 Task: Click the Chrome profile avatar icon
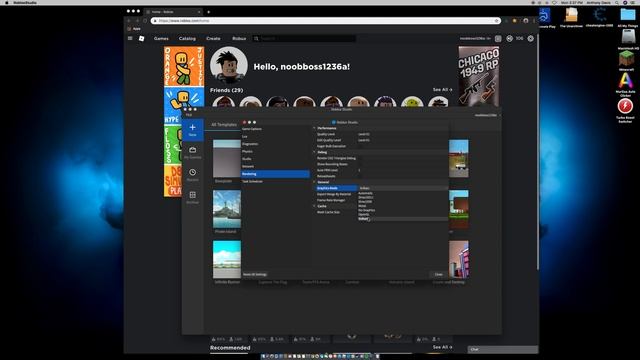click(526, 21)
